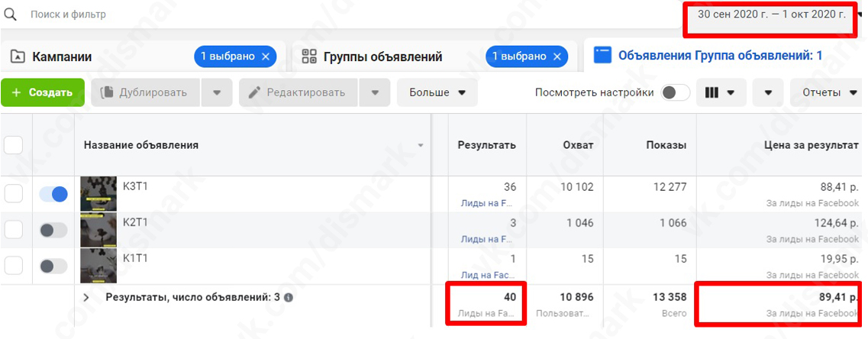The image size is (868, 339).
Task: Click the search magnifier icon
Action: pyautogui.click(x=11, y=15)
